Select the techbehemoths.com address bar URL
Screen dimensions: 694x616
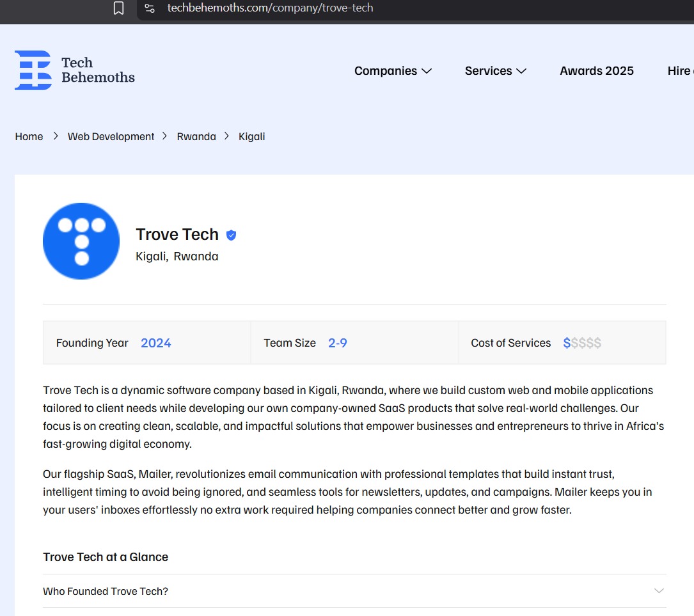[270, 8]
